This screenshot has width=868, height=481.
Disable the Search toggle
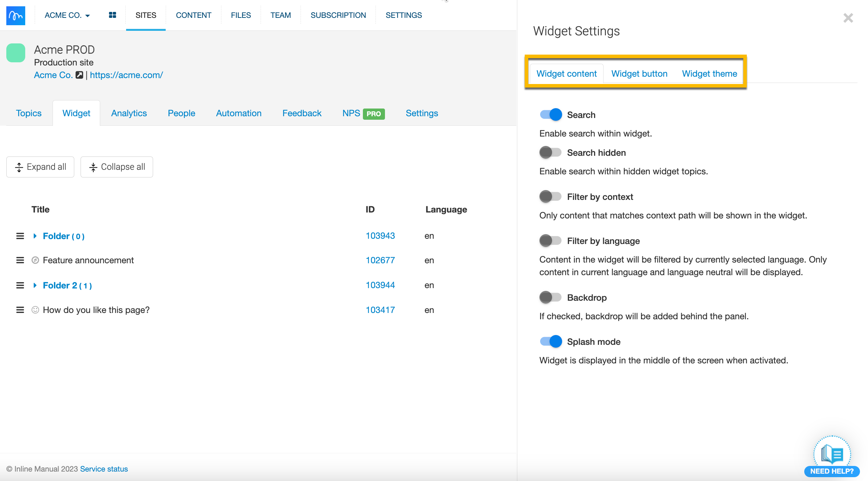[x=551, y=114]
